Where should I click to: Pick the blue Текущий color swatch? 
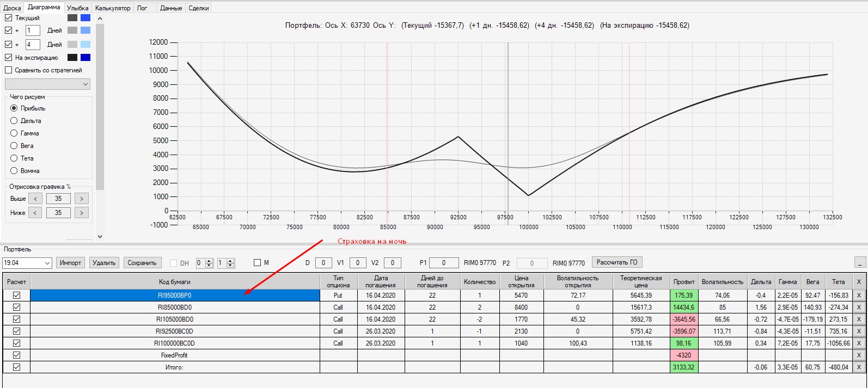coord(85,17)
